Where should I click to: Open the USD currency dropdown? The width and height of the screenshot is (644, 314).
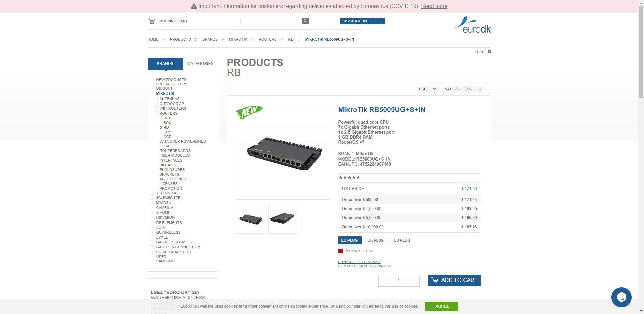click(x=427, y=89)
